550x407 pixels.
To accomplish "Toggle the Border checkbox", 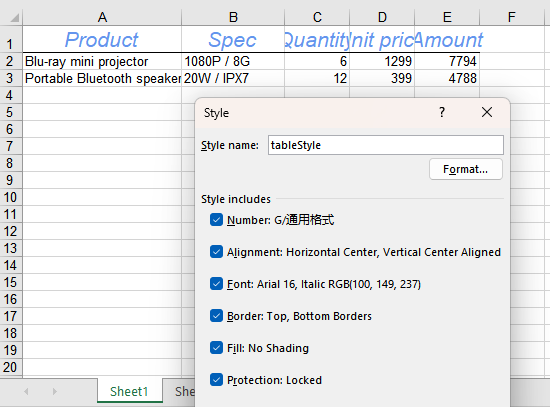I will coord(216,316).
